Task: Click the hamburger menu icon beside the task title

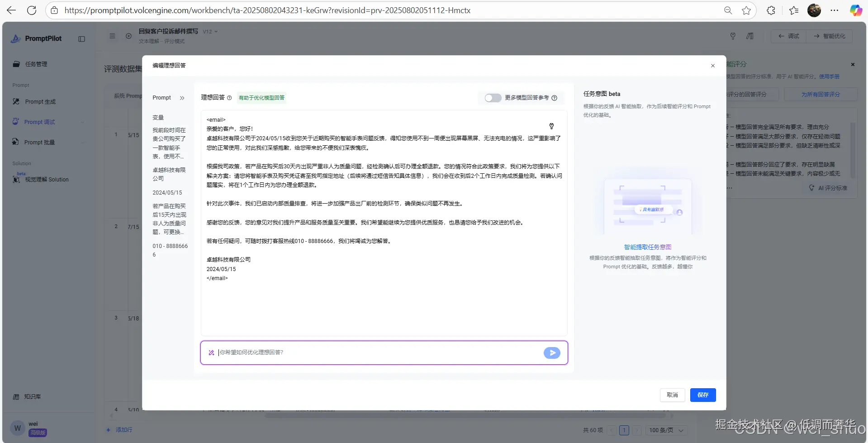Action: [x=112, y=36]
